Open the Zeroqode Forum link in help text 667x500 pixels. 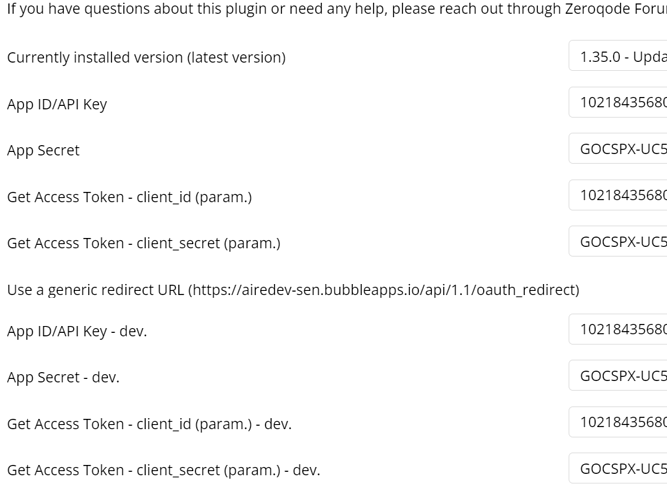(x=616, y=9)
